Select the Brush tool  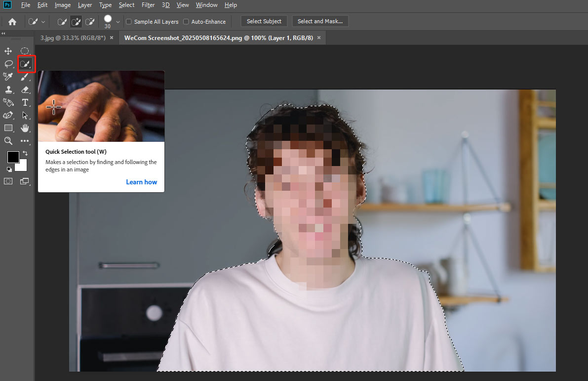[x=25, y=77]
